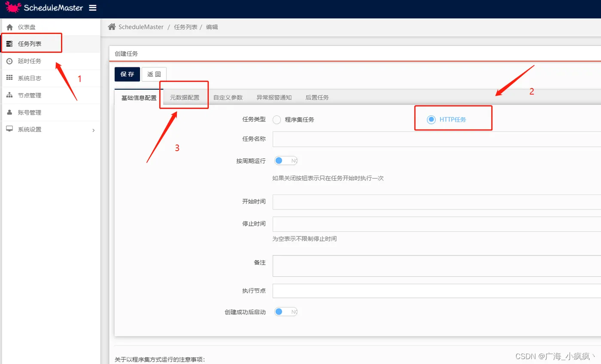The image size is (601, 364).
Task: Open 延时任务 in the sidebar
Action: tap(50, 61)
